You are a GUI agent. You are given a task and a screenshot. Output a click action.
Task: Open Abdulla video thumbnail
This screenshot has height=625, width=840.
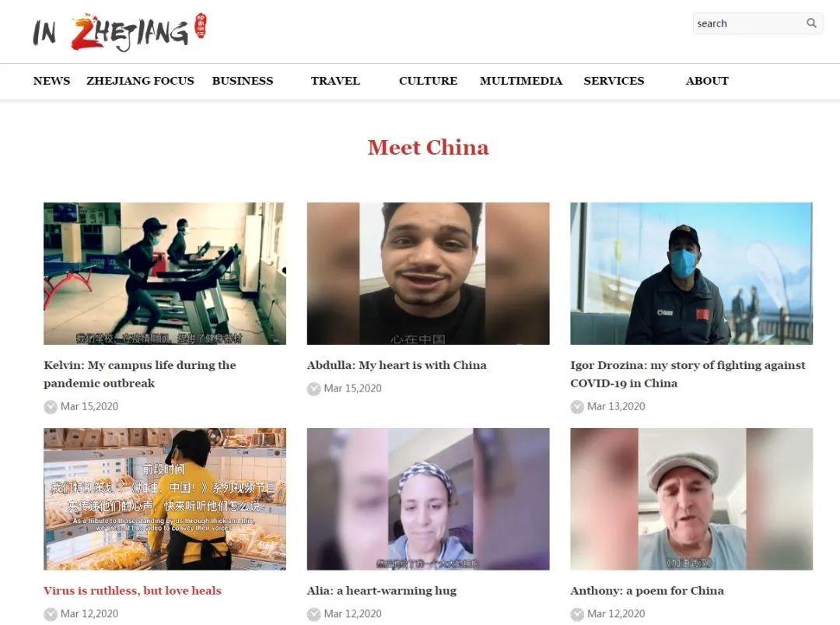[428, 273]
